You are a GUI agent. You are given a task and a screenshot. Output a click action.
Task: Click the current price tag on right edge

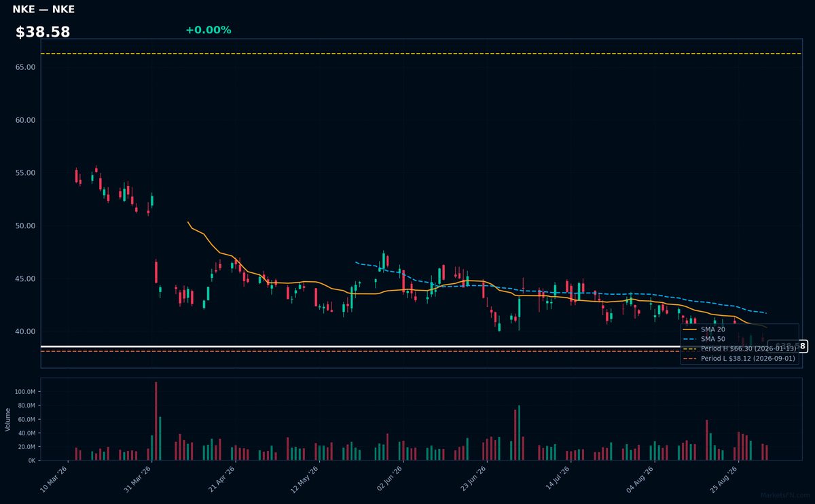[x=787, y=346]
